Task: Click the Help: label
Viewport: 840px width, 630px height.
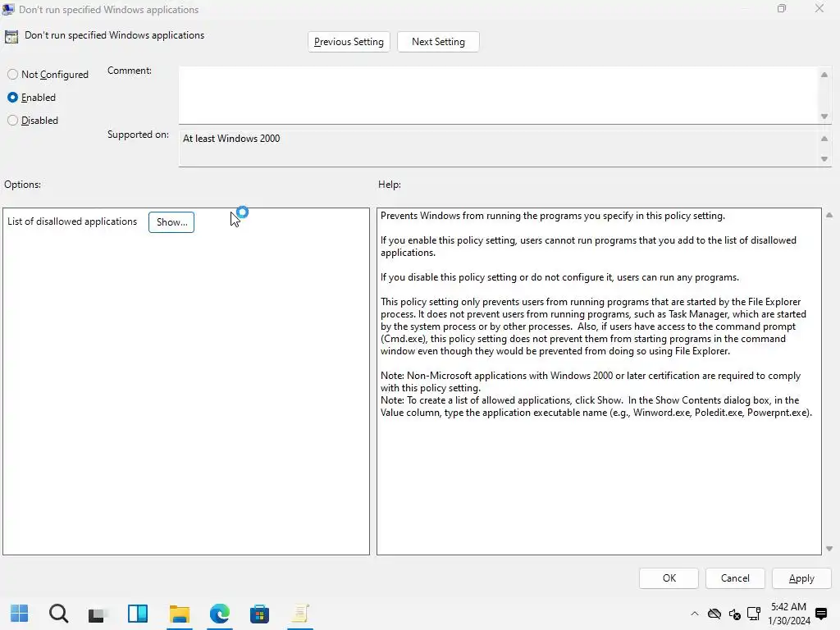Action: (x=390, y=185)
